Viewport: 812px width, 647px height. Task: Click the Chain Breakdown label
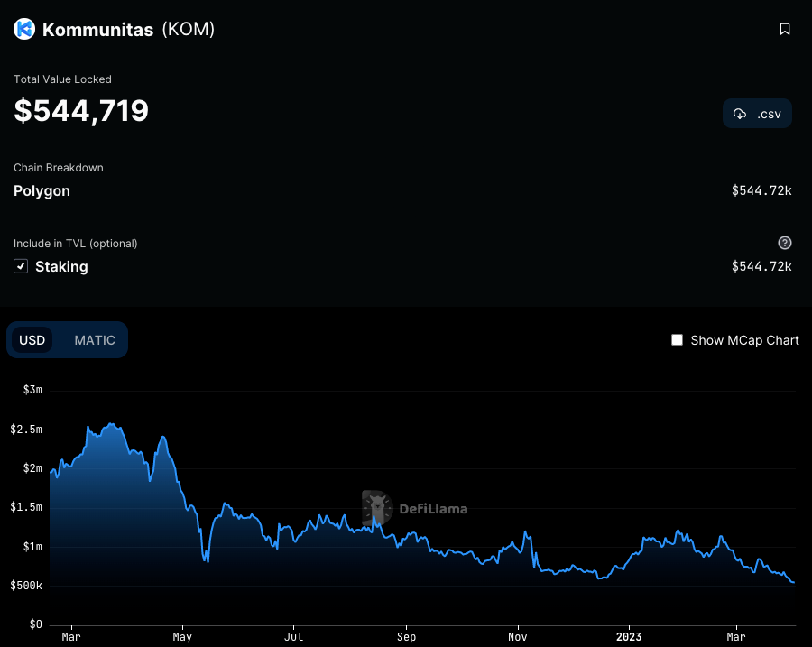coord(59,168)
